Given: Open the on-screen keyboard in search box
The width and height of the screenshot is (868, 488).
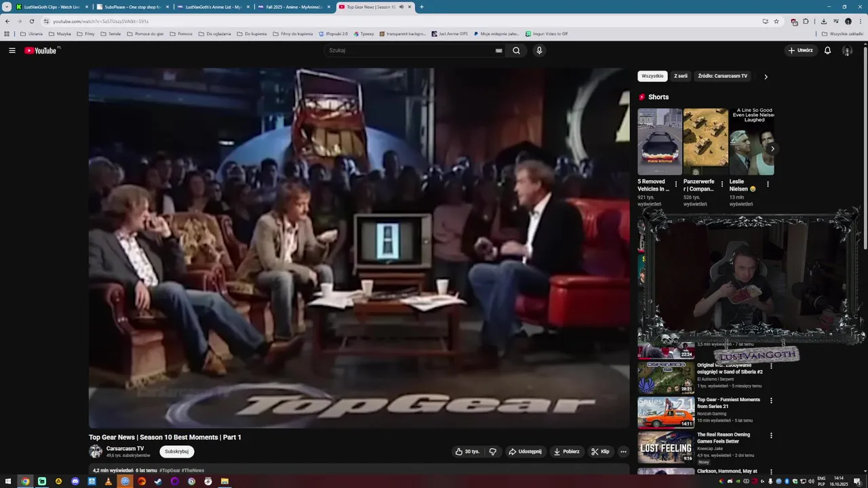Looking at the screenshot, I should pyautogui.click(x=498, y=50).
